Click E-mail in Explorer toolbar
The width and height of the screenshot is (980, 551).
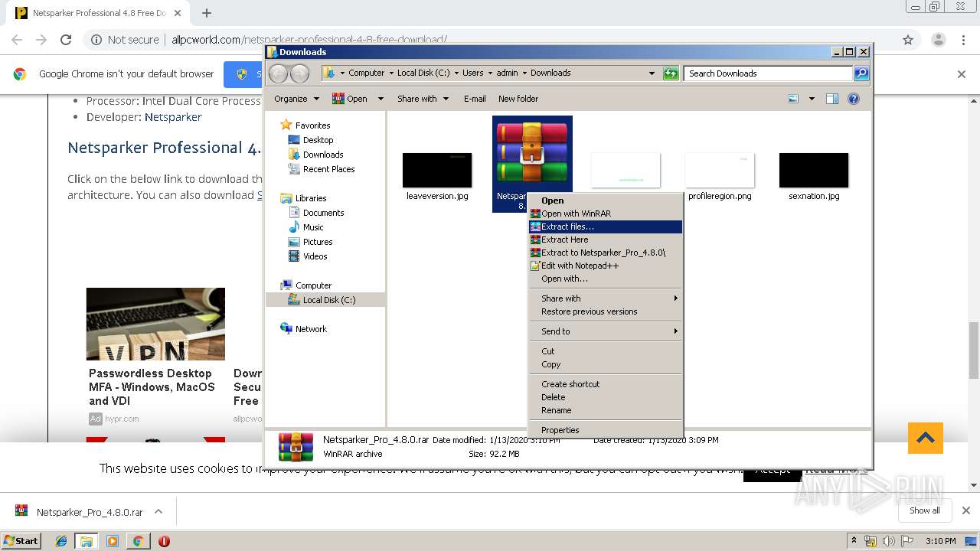pos(475,99)
